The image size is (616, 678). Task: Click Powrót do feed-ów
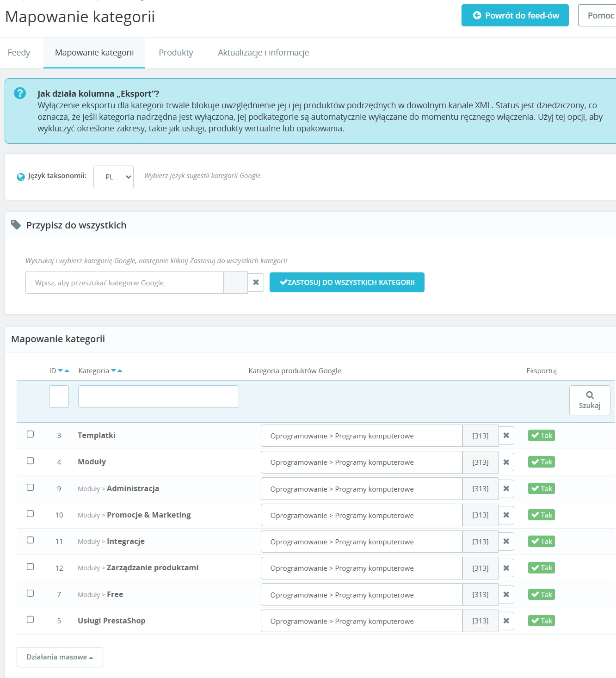(515, 15)
